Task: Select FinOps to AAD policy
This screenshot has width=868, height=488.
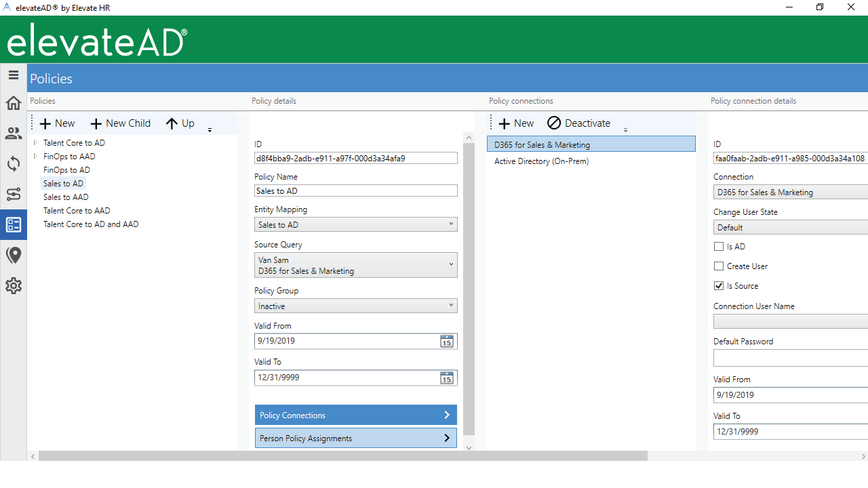Action: (x=69, y=157)
